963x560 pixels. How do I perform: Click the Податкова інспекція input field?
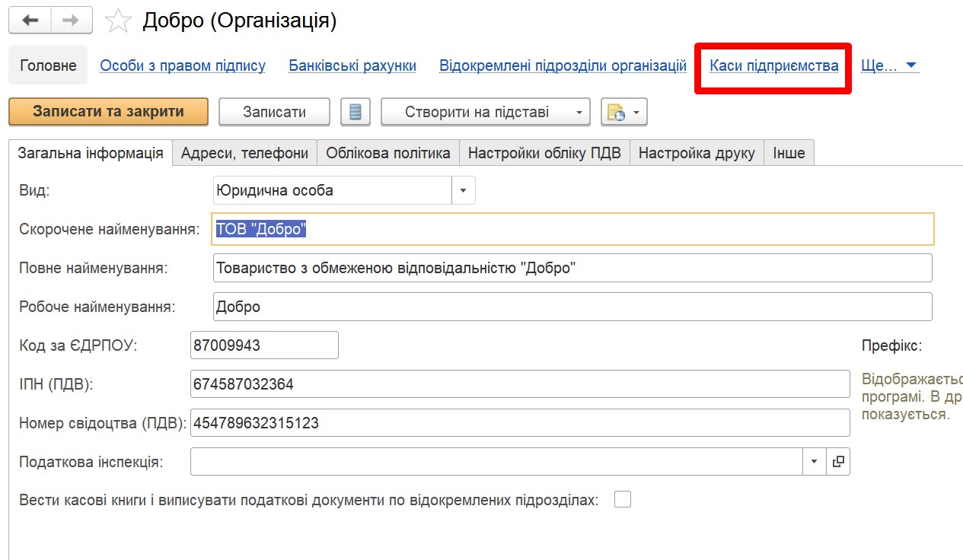(496, 461)
